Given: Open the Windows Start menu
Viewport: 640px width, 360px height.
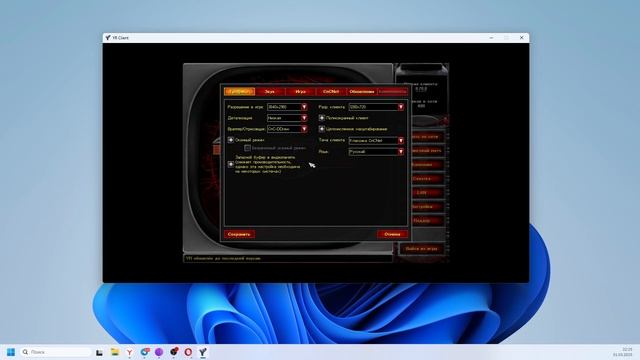Looking at the screenshot, I should coord(11,352).
